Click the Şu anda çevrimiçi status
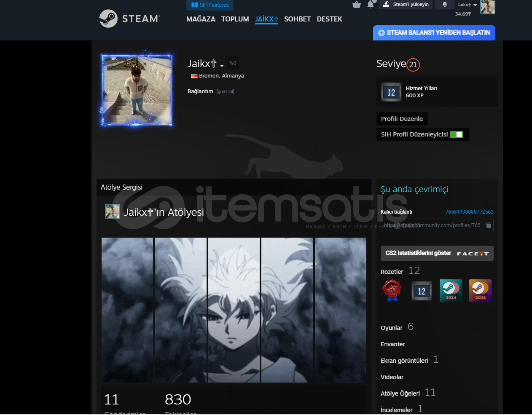The height and width of the screenshot is (415, 532). point(414,189)
